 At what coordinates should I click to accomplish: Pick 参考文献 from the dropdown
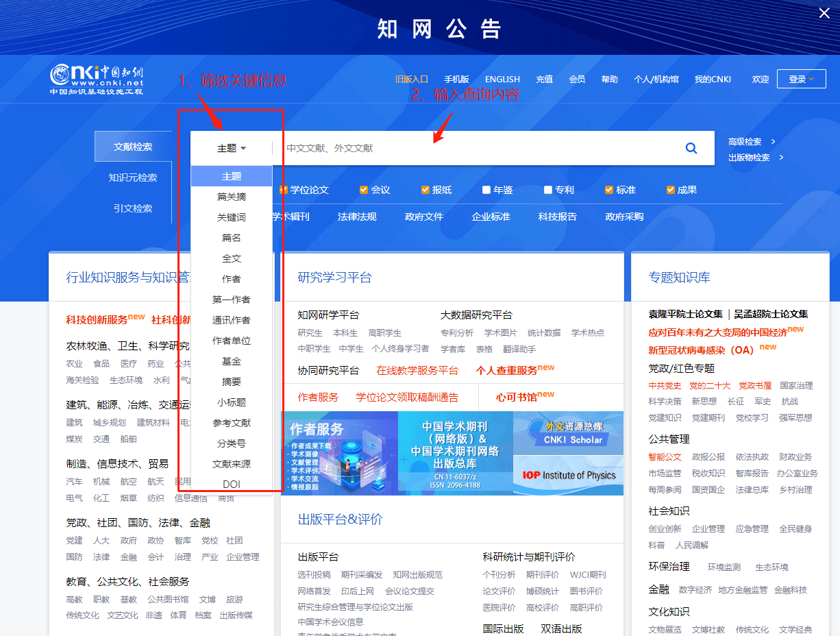(x=232, y=423)
